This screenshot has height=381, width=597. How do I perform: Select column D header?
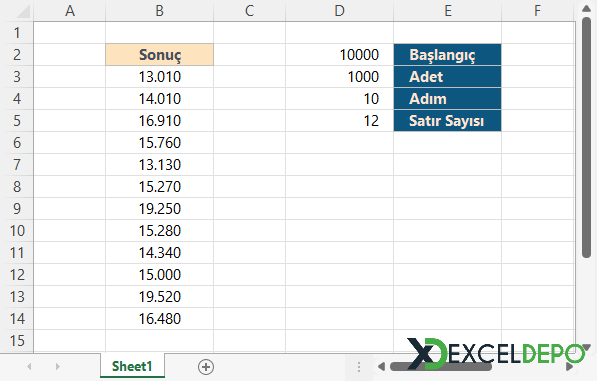coord(340,11)
